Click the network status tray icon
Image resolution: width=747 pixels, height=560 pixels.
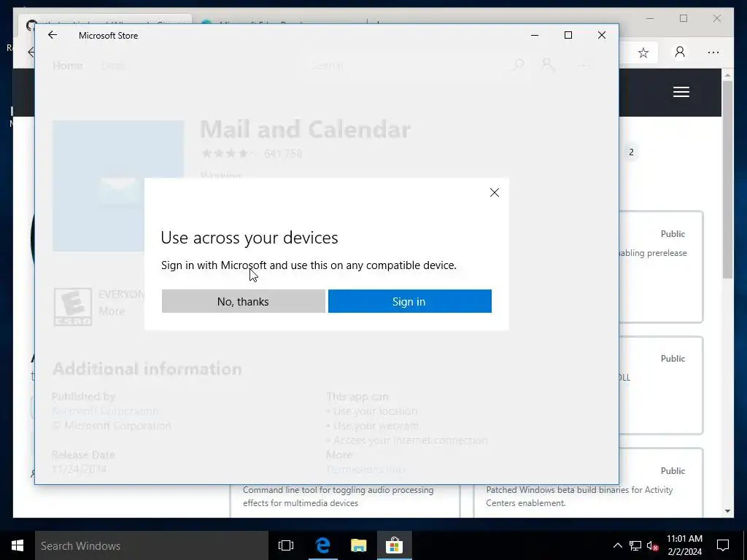pos(635,545)
